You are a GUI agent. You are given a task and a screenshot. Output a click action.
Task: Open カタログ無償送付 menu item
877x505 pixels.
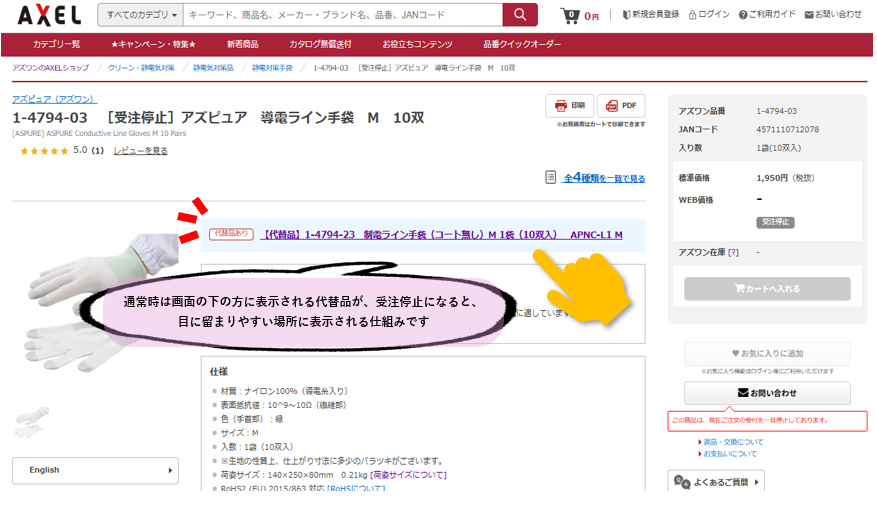point(320,44)
